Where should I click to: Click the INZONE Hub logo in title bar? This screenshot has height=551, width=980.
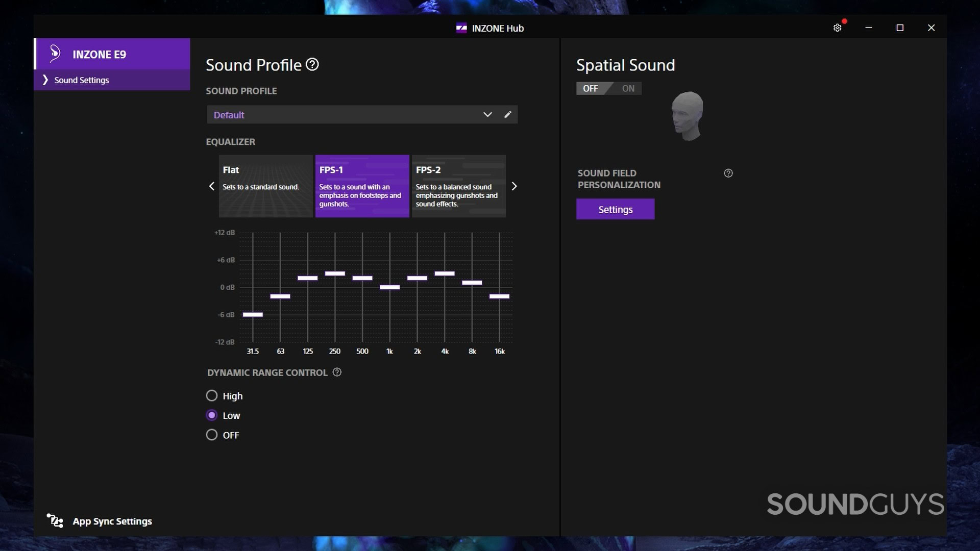[x=461, y=28]
